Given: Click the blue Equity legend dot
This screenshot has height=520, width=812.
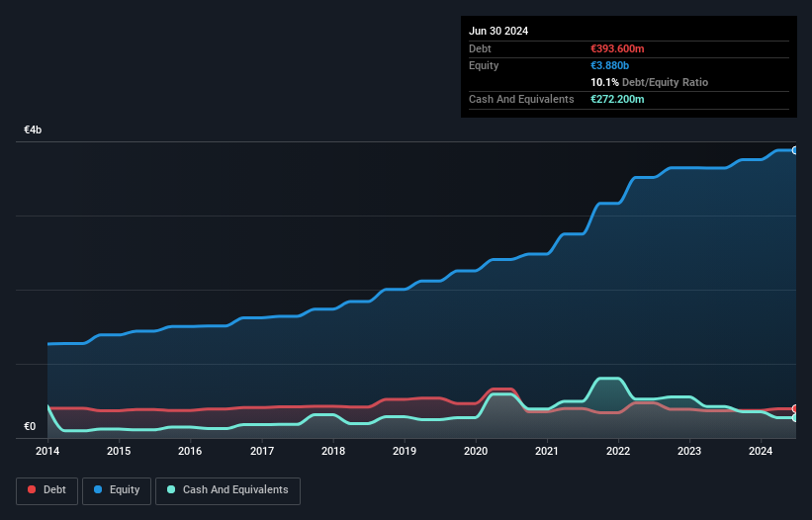Looking at the screenshot, I should (98, 489).
